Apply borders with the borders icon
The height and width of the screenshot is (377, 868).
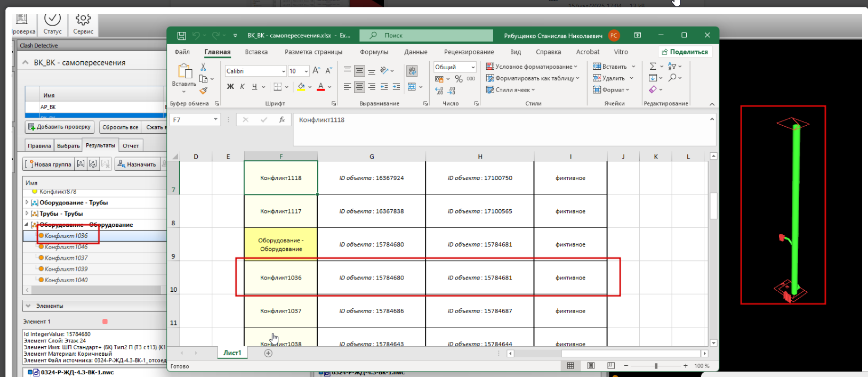tap(277, 87)
